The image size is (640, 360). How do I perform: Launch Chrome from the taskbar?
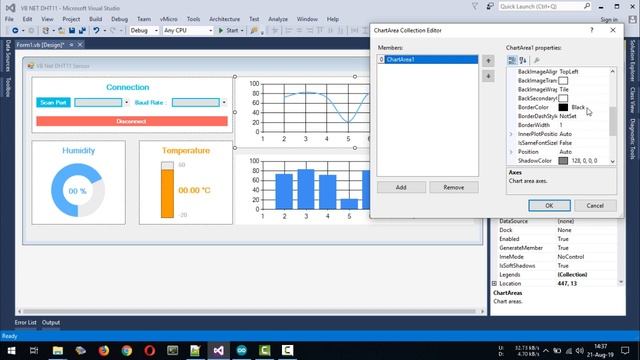[x=127, y=351]
